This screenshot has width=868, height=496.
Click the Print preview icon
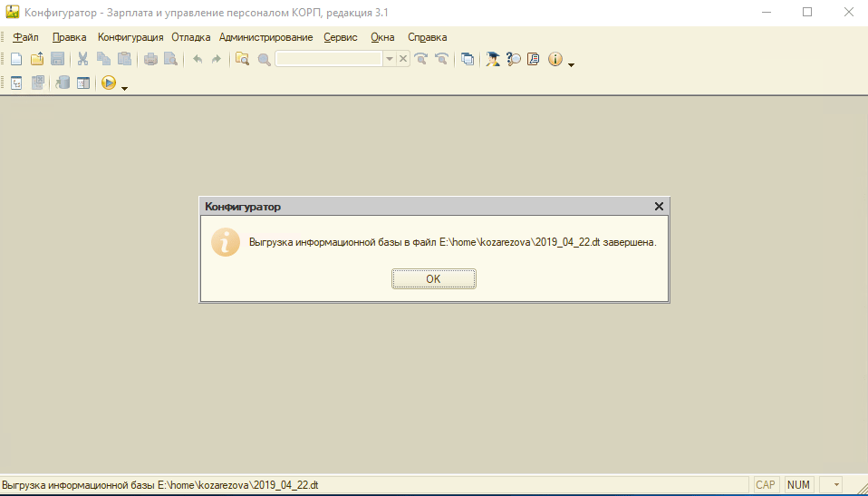[x=171, y=59]
